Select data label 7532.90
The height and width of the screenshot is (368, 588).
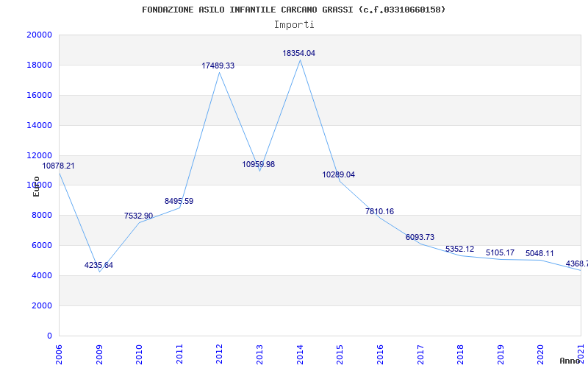[x=139, y=216]
